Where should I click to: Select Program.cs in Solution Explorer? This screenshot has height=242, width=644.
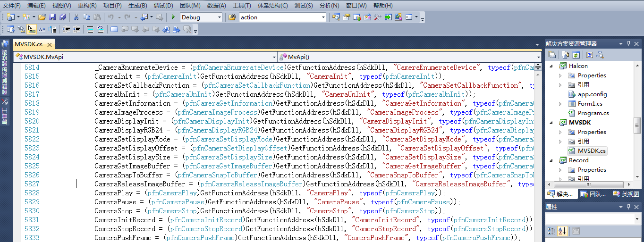point(593,113)
